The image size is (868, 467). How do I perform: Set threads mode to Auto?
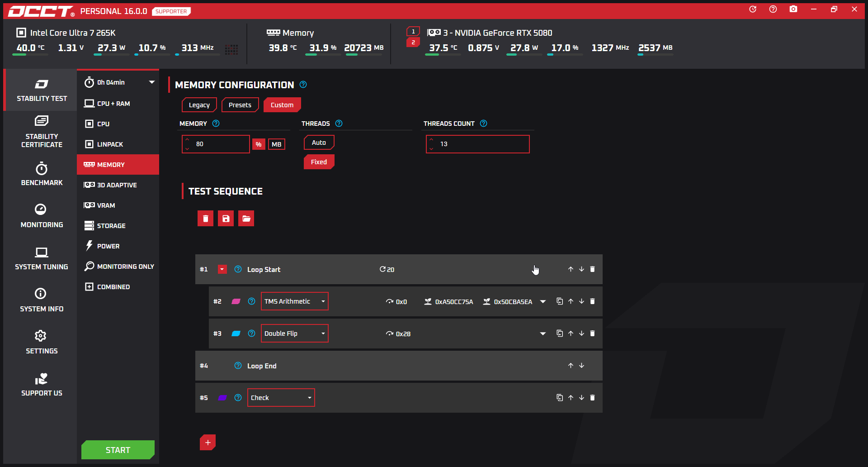click(319, 143)
